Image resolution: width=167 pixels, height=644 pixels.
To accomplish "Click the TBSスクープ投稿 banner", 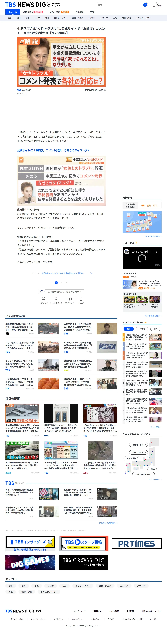I will 83,543.
